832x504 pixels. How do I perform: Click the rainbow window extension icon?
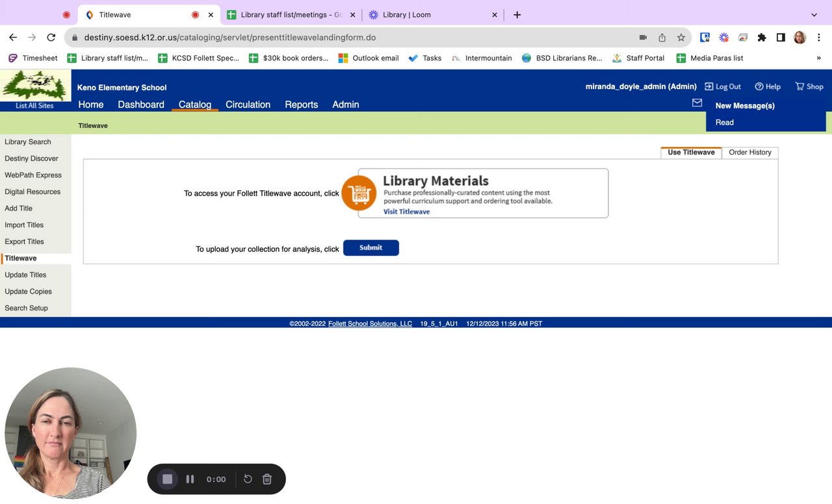click(x=742, y=38)
